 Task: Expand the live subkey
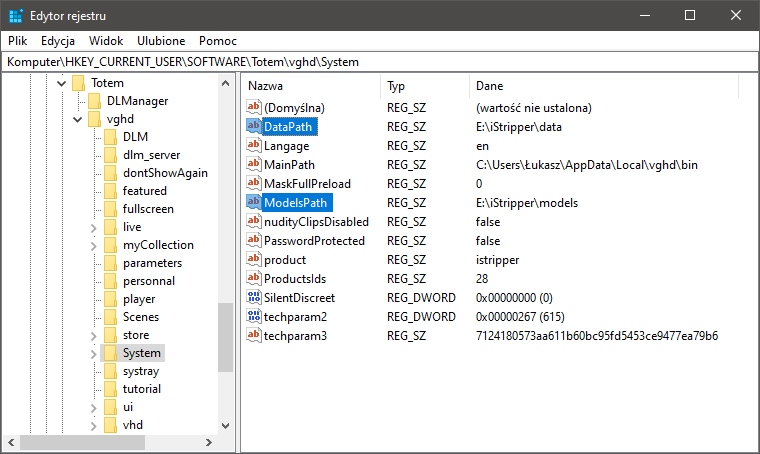tap(93, 227)
